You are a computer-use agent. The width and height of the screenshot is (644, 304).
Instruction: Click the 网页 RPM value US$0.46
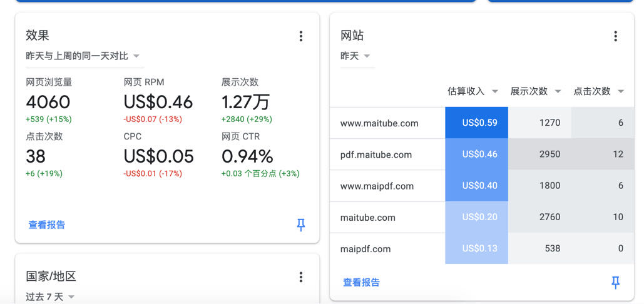coord(158,102)
